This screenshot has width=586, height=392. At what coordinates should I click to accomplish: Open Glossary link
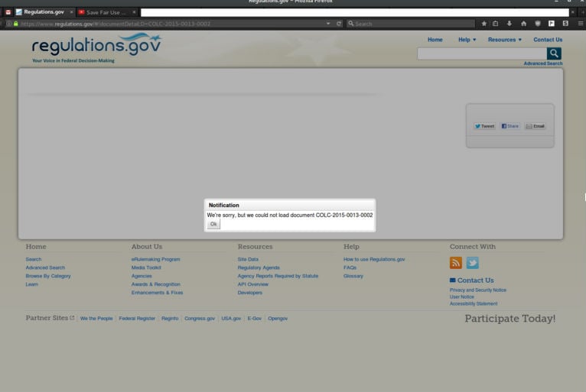pos(353,276)
